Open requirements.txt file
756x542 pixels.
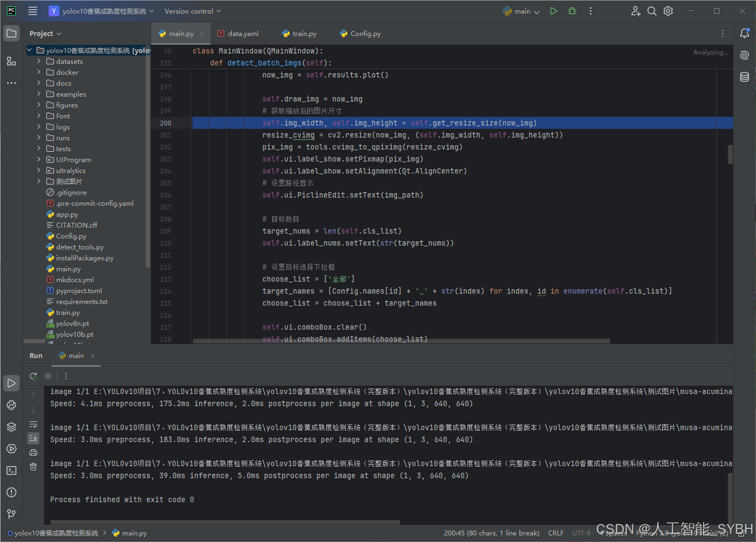click(x=82, y=302)
